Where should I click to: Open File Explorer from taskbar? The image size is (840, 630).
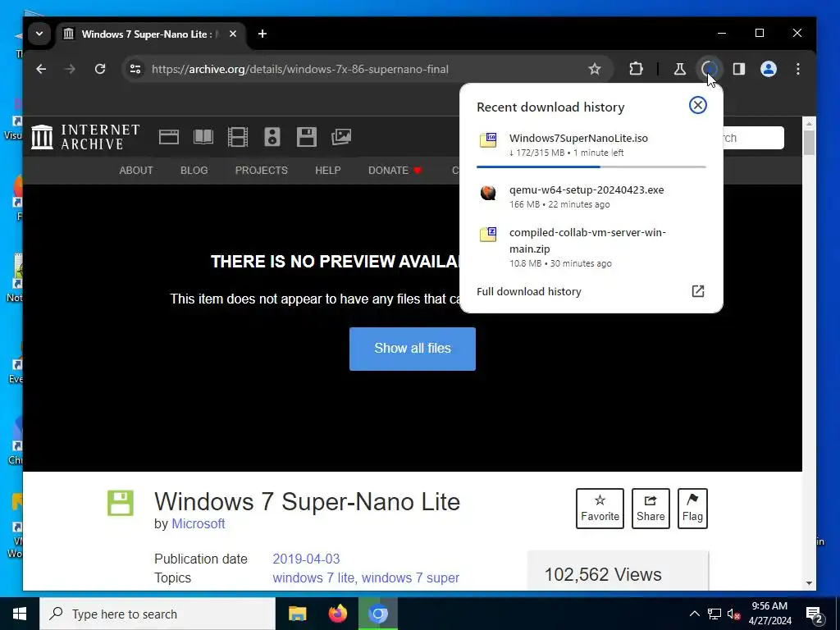(297, 614)
